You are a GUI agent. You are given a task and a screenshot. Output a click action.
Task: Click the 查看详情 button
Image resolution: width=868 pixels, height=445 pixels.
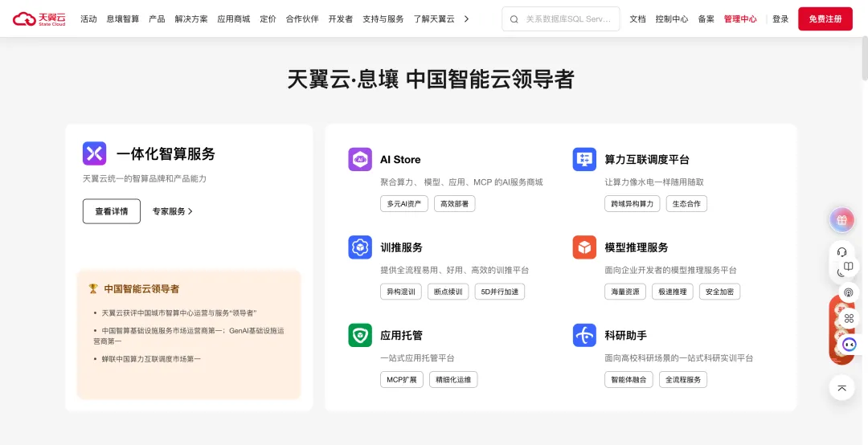tap(111, 211)
